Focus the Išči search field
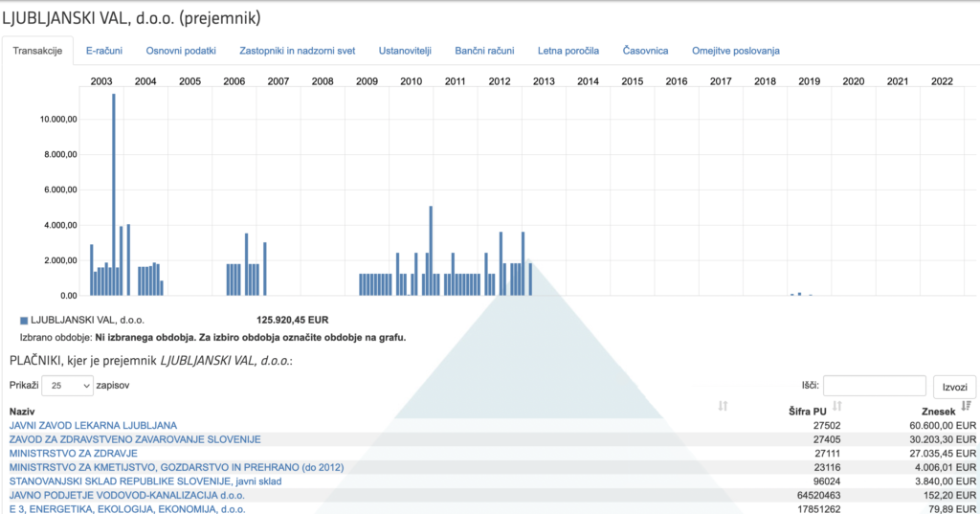Image resolution: width=980 pixels, height=514 pixels. pos(875,386)
